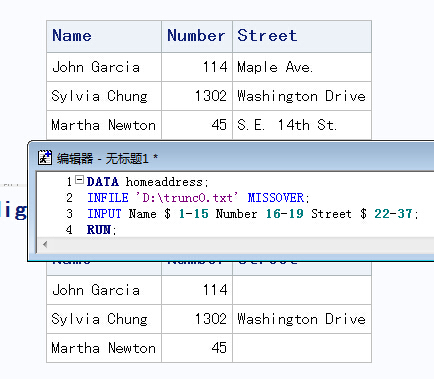Image resolution: width=434 pixels, height=379 pixels.
Task: Click the fully visible Name column header
Action: [x=104, y=36]
